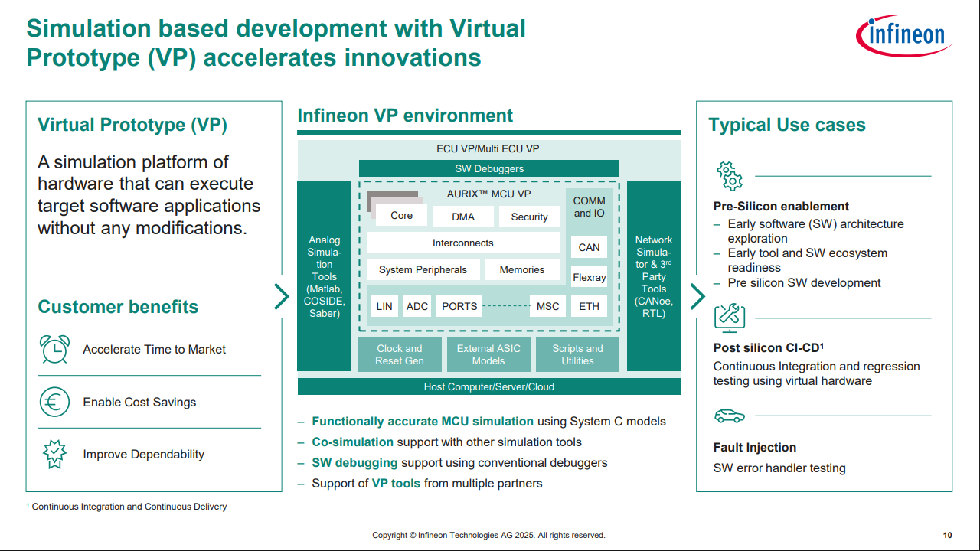Click the Analog Simulation Tools panel
The image size is (980, 551).
pos(325,276)
